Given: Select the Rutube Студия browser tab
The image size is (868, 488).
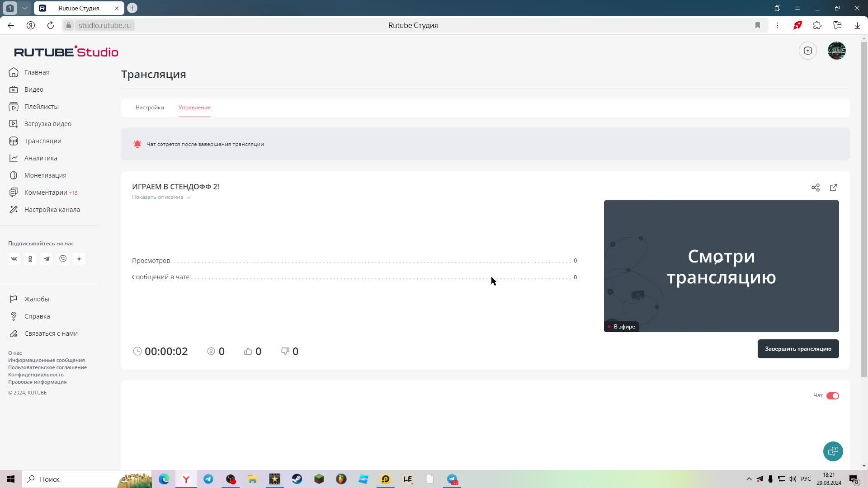Looking at the screenshot, I should coord(79,8).
